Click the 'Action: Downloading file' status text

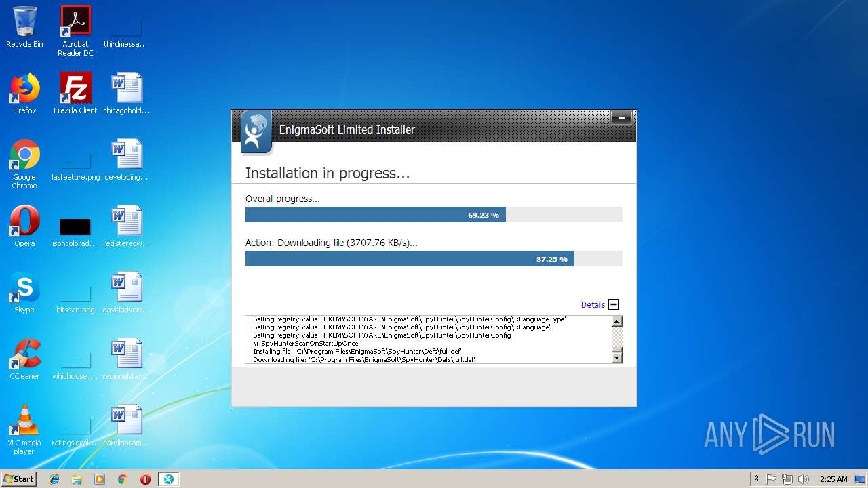pyautogui.click(x=331, y=243)
